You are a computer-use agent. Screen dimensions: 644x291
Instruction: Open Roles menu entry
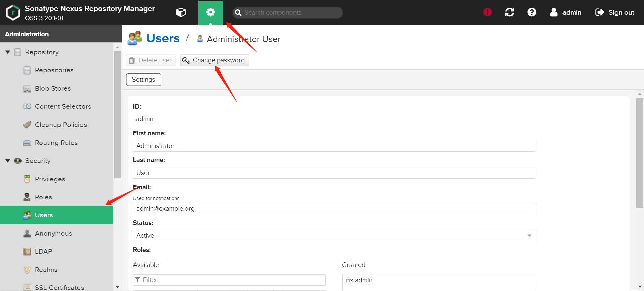click(43, 197)
